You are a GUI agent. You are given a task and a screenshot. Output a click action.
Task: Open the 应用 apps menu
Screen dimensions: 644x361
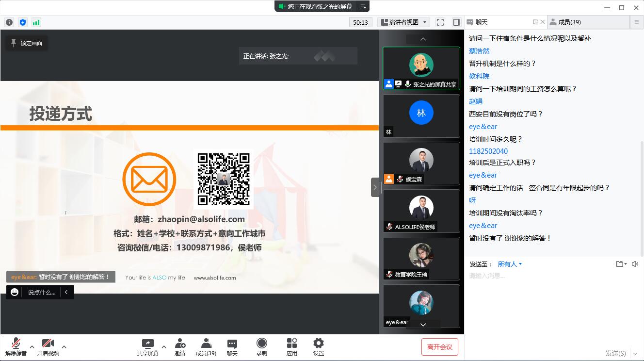click(292, 347)
